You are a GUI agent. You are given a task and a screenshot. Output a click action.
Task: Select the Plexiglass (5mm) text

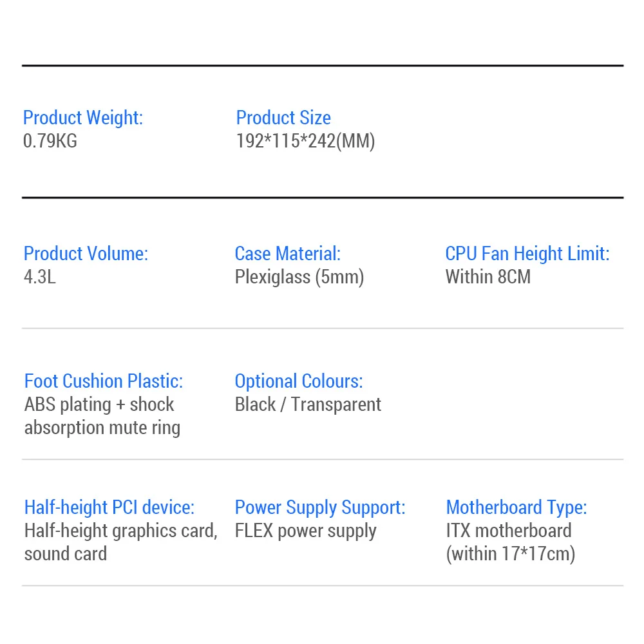pyautogui.click(x=299, y=277)
